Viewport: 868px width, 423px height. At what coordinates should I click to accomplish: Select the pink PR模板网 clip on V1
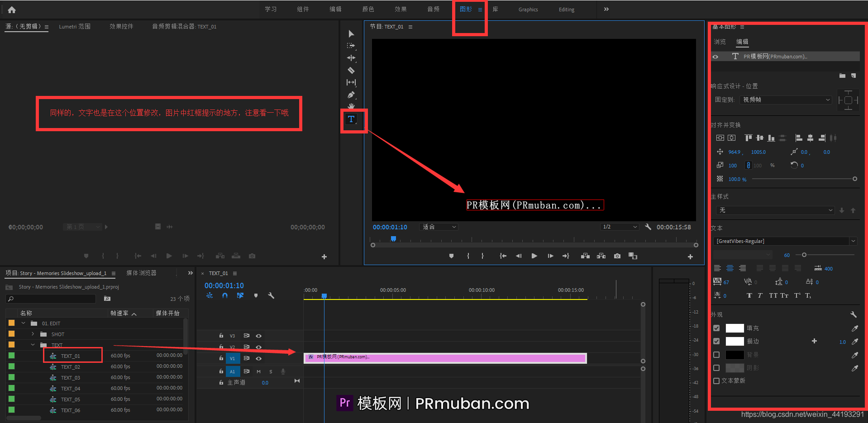pyautogui.click(x=445, y=358)
